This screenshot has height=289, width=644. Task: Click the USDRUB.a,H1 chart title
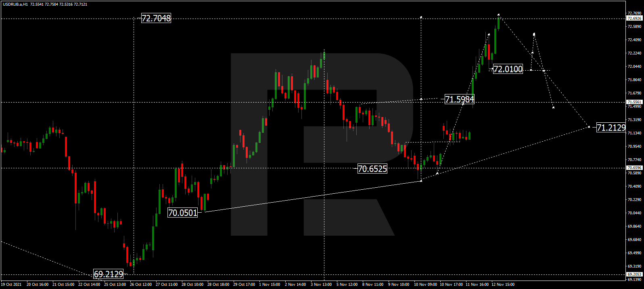(15, 4)
